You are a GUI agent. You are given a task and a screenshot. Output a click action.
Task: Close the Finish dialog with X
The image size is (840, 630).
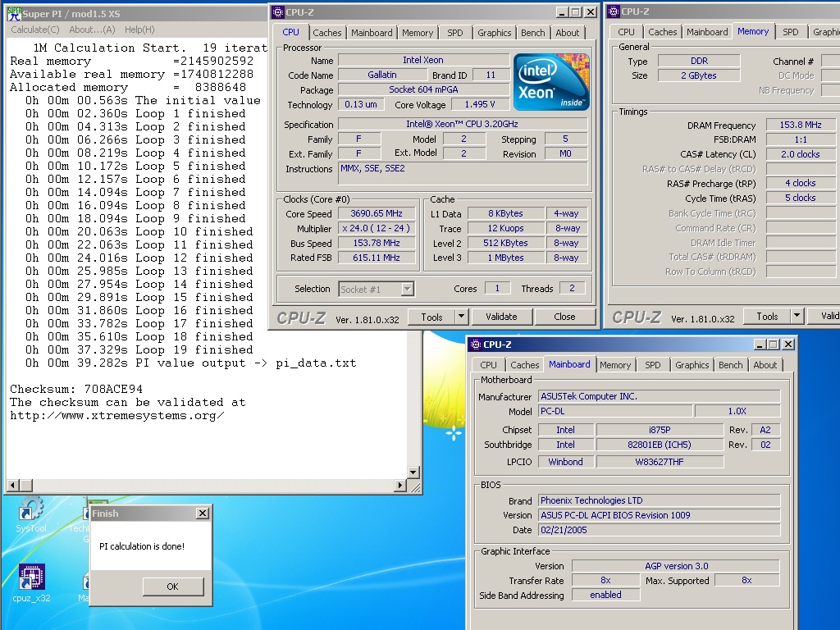click(203, 514)
